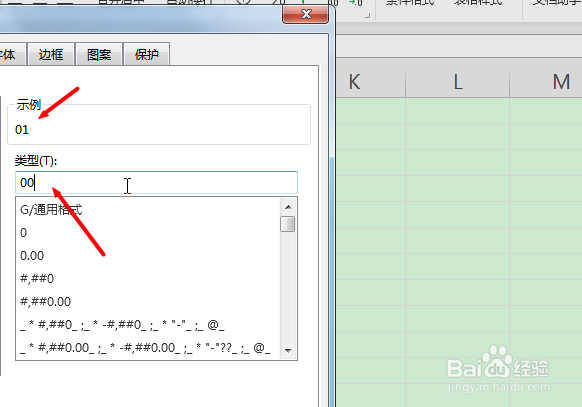Select the 保护 tab

pos(147,55)
